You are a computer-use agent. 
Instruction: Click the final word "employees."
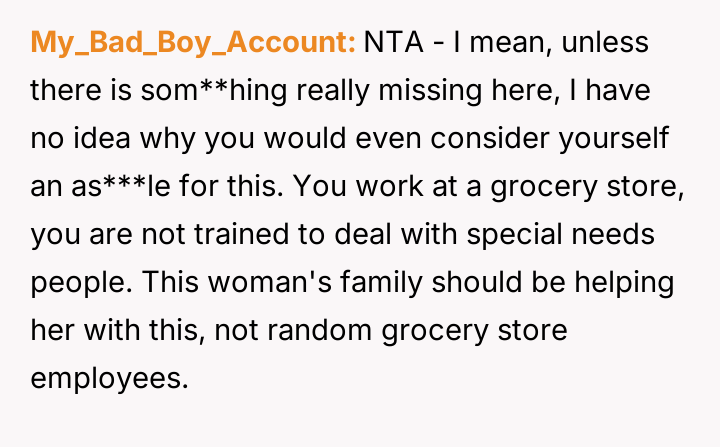(x=108, y=379)
